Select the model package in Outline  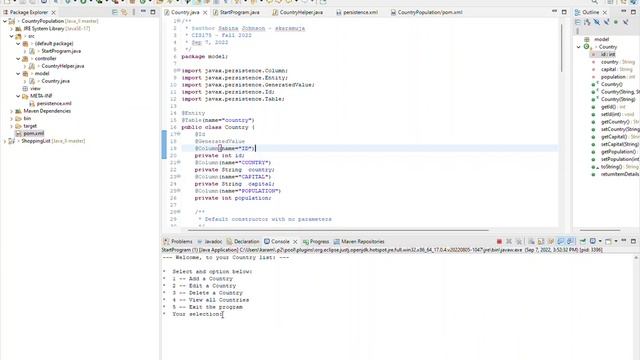(602, 40)
